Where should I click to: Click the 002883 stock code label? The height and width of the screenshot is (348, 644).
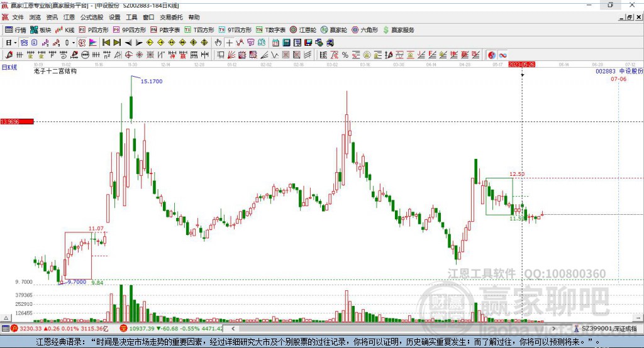point(606,71)
